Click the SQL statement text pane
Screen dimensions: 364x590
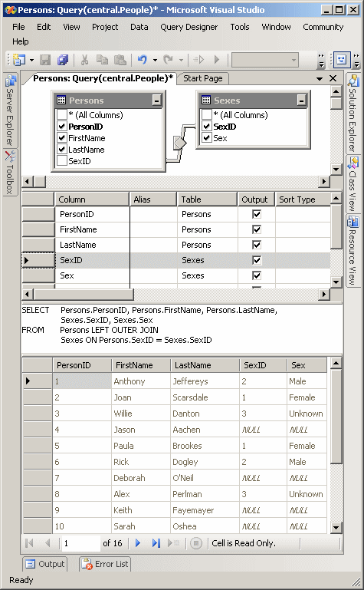(182, 328)
